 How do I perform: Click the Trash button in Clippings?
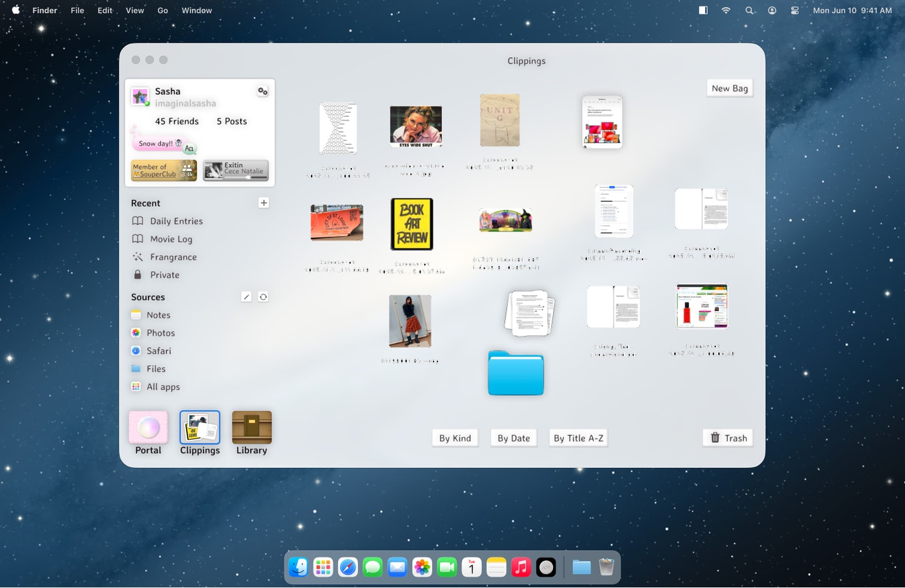point(728,438)
